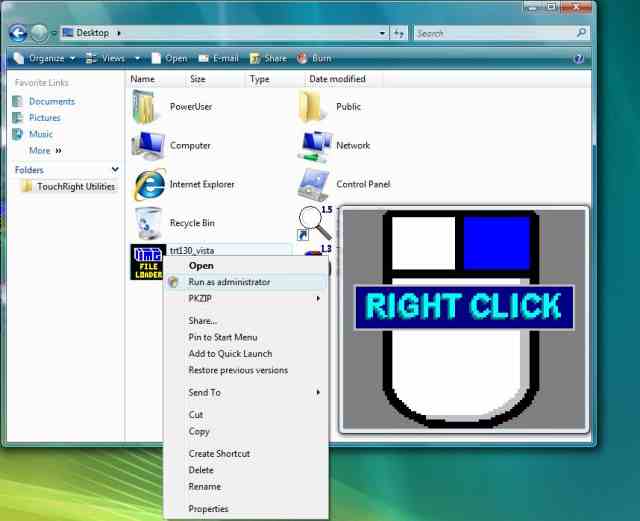Expand the Organize dropdown menu
Image resolution: width=640 pixels, height=521 pixels.
50,58
